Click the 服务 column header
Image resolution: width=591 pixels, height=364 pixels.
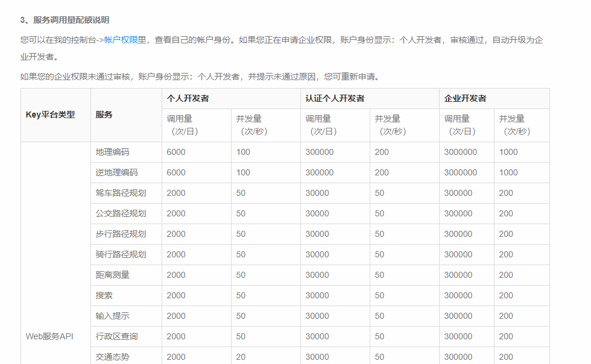click(104, 115)
